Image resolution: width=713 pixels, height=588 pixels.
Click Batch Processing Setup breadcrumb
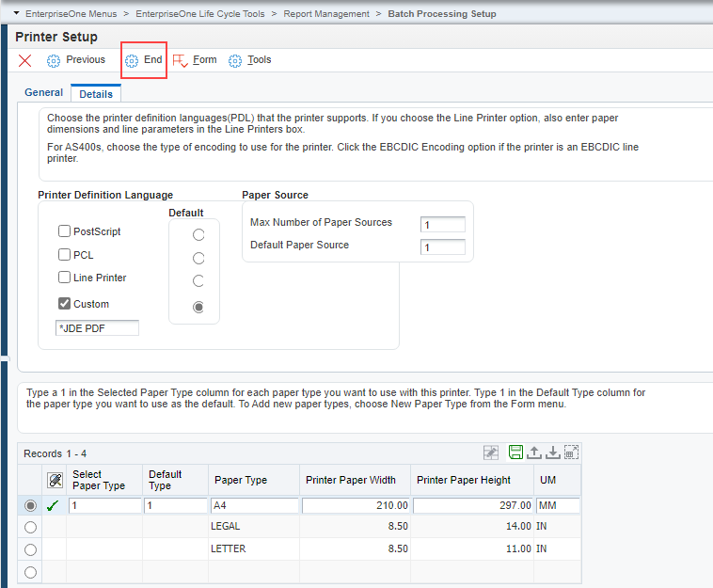point(442,14)
